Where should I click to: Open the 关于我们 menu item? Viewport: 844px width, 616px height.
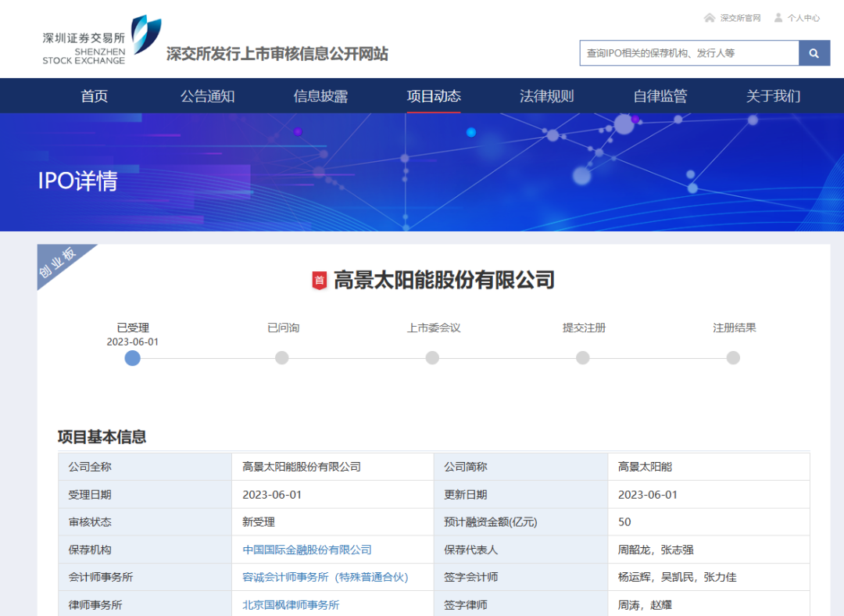tap(773, 96)
